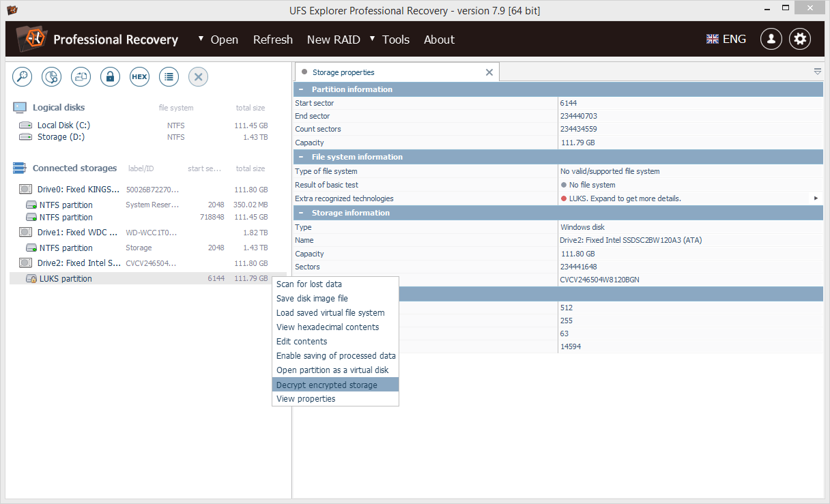Open the dropdown arrow beside Open

click(x=201, y=38)
